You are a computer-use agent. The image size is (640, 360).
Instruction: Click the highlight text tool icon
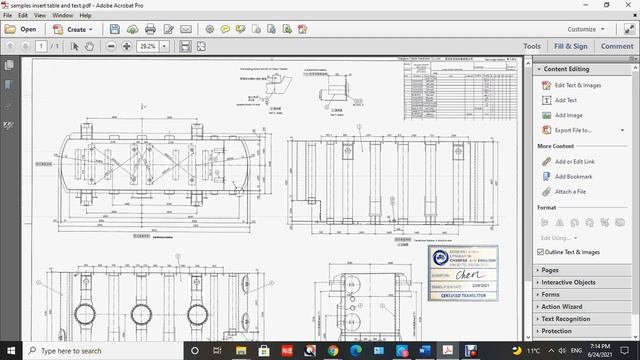(240, 29)
